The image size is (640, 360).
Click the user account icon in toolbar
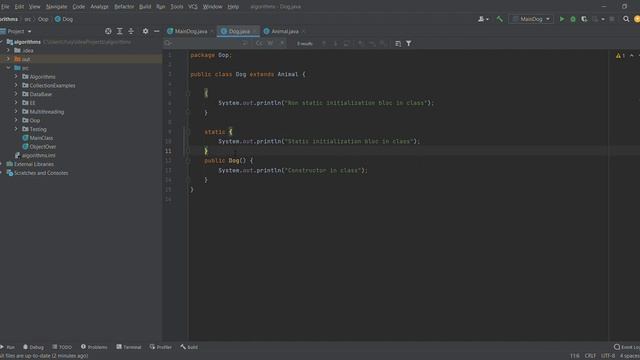click(x=483, y=19)
